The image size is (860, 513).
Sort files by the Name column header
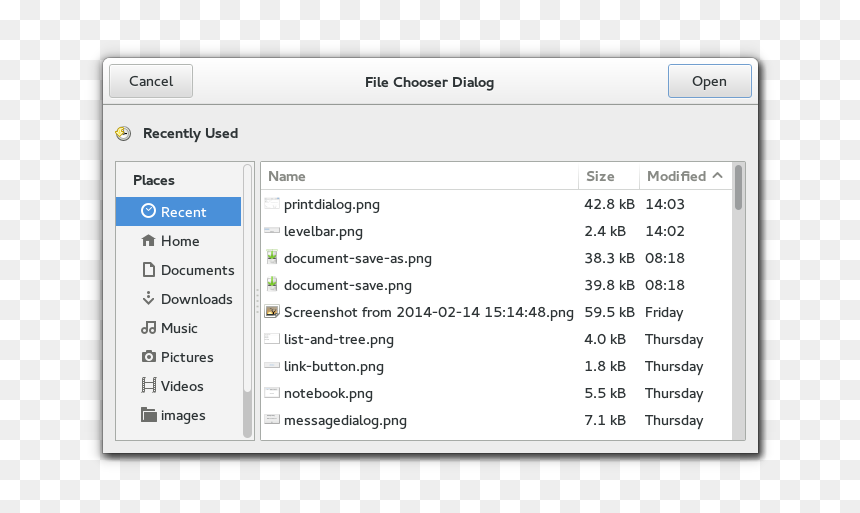point(420,176)
